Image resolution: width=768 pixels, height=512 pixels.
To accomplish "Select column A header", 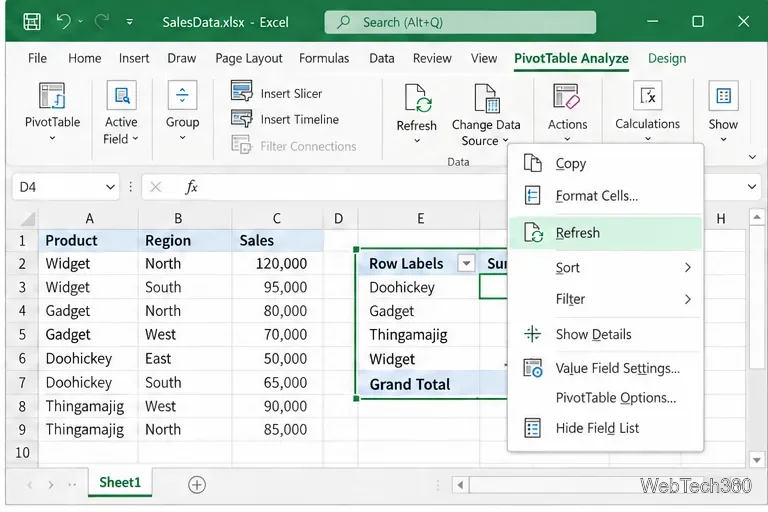I will (x=89, y=219).
